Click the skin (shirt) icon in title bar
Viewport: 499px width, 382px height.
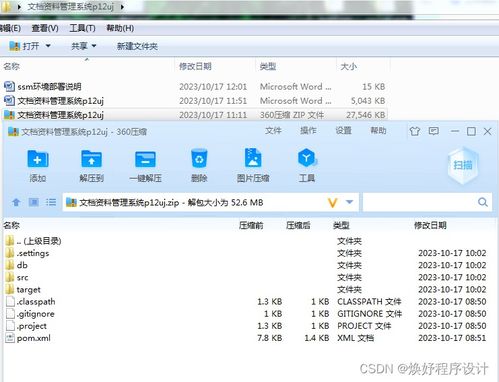(x=415, y=131)
